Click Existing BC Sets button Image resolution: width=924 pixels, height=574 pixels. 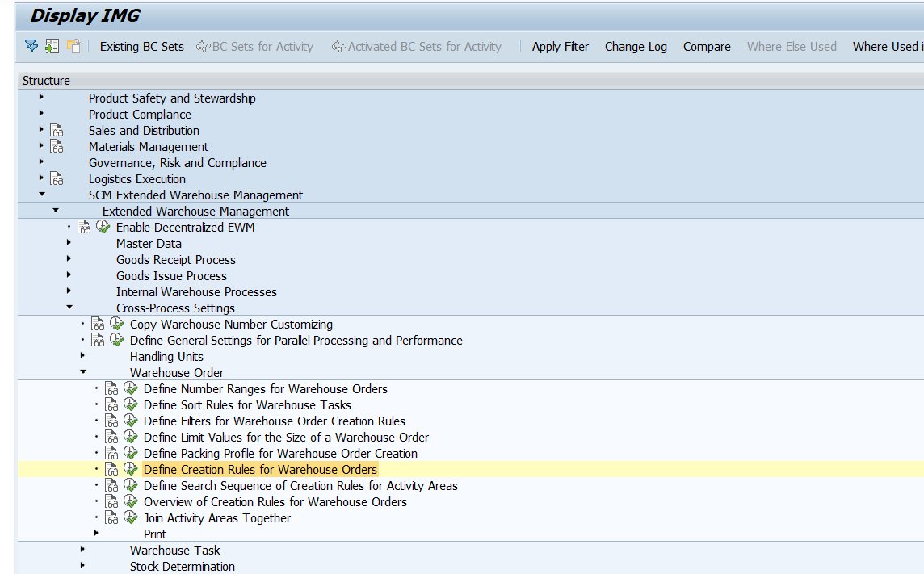pos(141,47)
